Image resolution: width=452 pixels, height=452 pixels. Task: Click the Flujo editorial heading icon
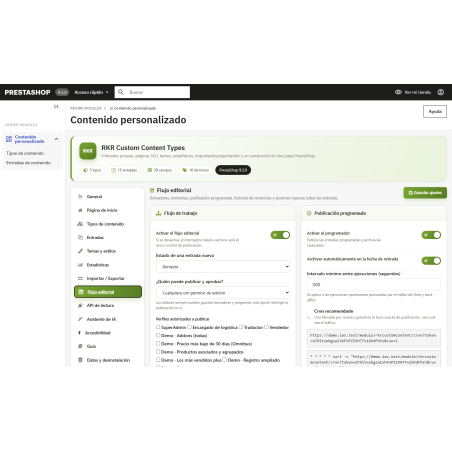[152, 190]
